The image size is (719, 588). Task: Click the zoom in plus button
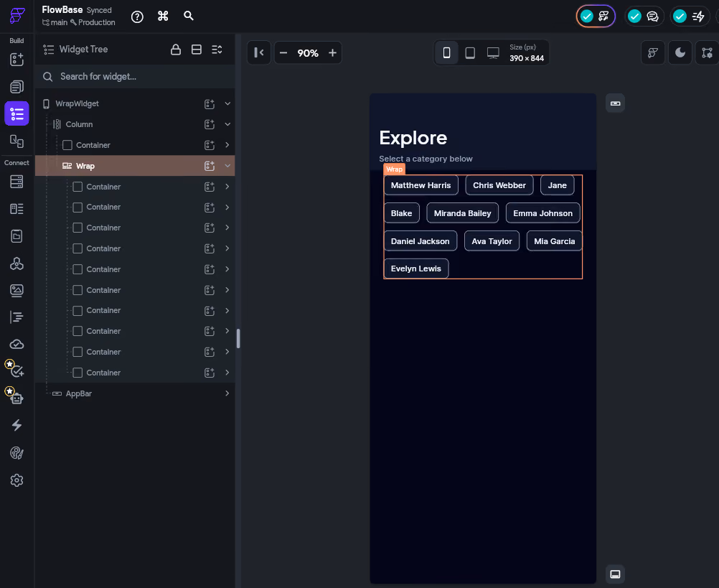click(x=332, y=52)
